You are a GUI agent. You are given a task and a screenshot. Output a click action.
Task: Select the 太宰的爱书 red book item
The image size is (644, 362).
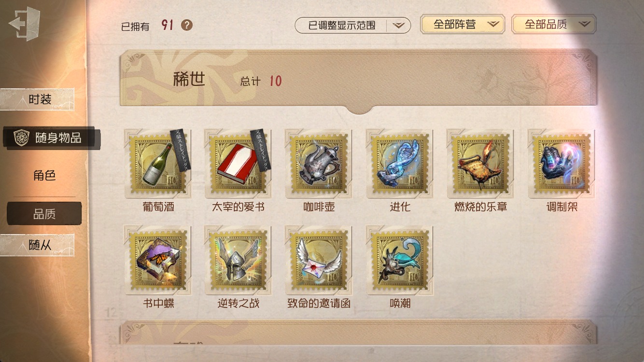tap(238, 164)
